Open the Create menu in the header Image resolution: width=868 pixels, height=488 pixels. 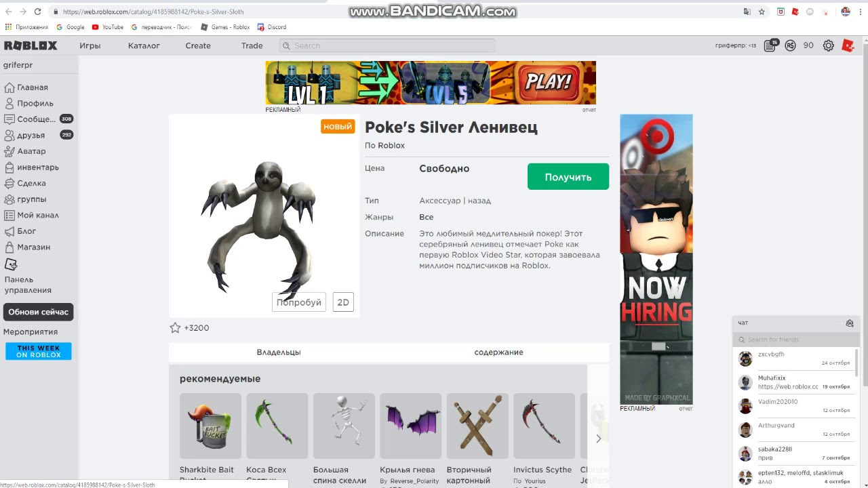pyautogui.click(x=198, y=45)
